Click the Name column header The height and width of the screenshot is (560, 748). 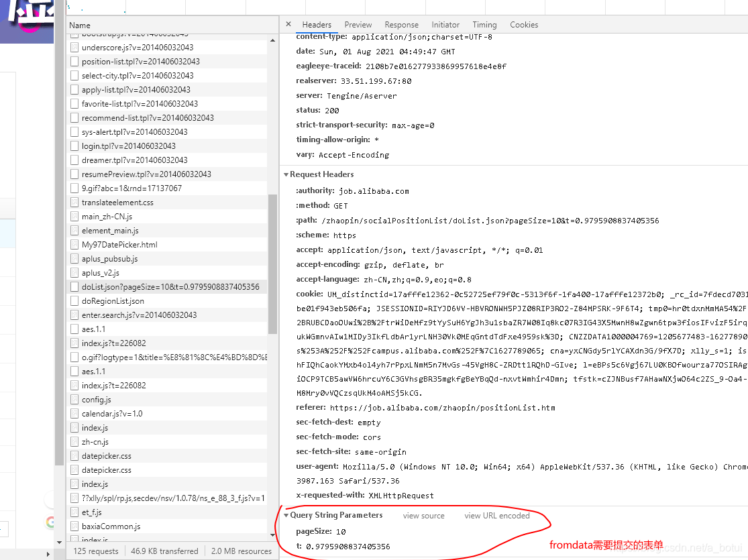pyautogui.click(x=172, y=25)
